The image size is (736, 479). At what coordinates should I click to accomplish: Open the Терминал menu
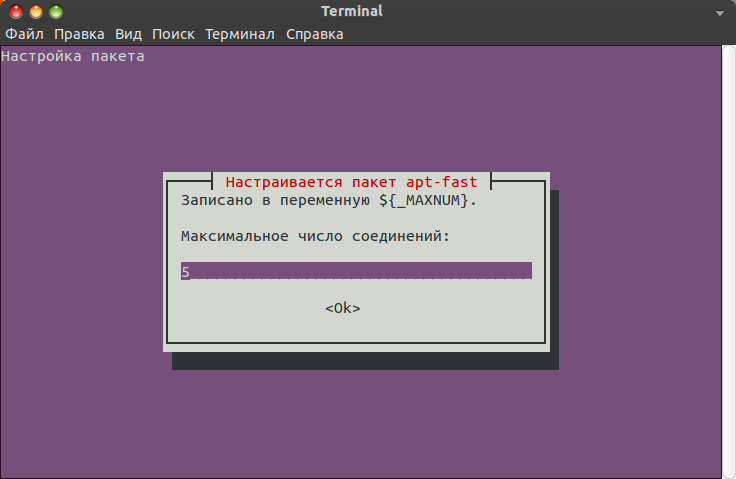click(240, 34)
